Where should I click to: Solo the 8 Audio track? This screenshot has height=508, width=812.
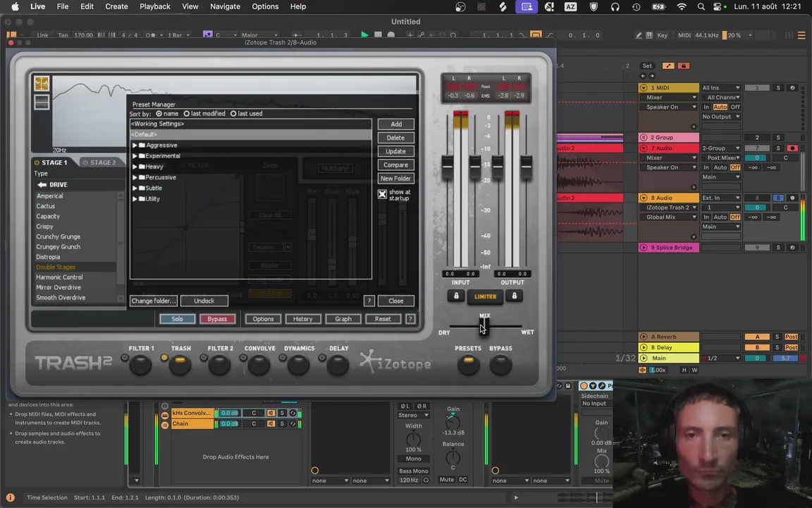pos(778,198)
